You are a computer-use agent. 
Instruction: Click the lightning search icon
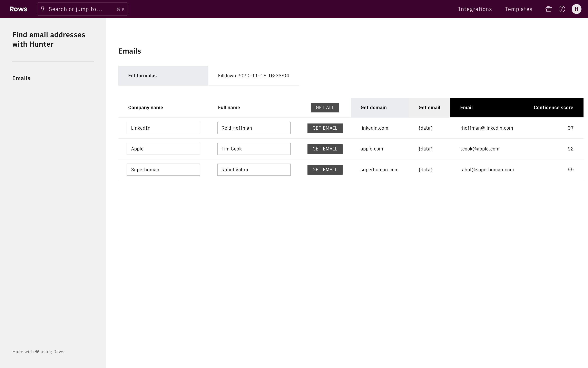coord(43,9)
